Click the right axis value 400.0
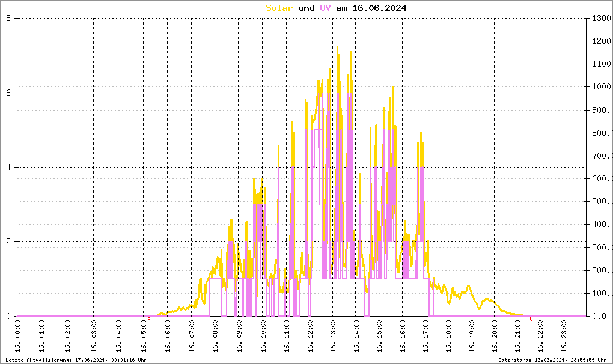The height and width of the screenshot is (364, 613). pyautogui.click(x=602, y=224)
